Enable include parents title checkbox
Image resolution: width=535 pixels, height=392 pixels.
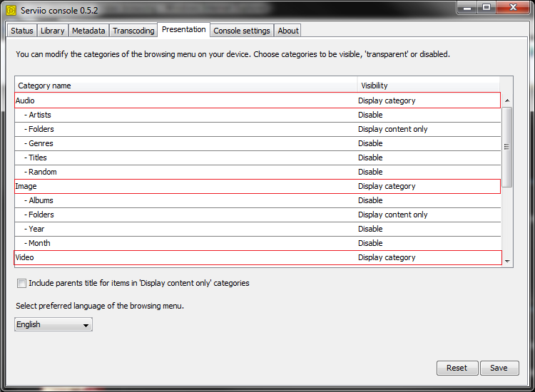pos(22,284)
